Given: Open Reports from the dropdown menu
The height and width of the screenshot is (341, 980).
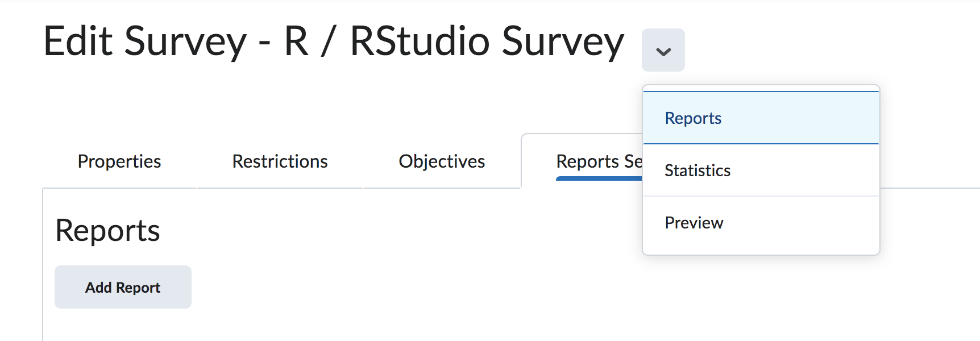Looking at the screenshot, I should tap(693, 118).
